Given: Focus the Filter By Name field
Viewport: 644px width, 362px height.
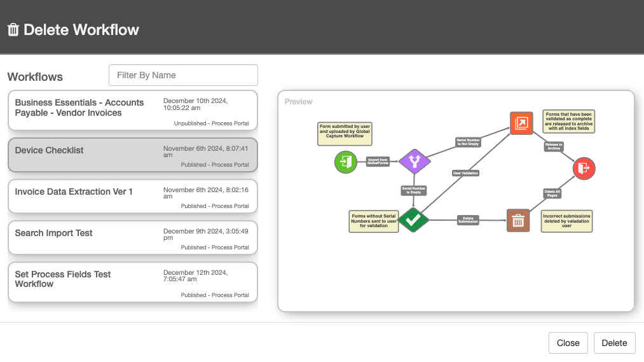Looking at the screenshot, I should click(183, 75).
